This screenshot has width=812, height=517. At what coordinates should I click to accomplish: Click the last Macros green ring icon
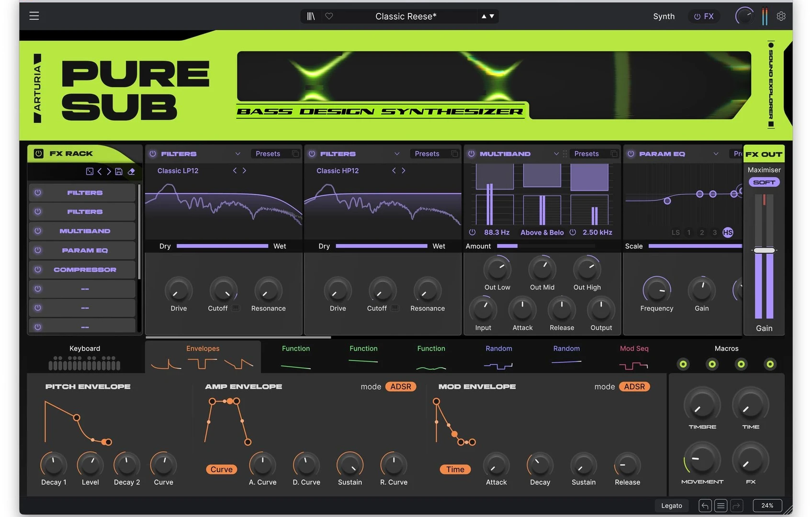click(770, 364)
